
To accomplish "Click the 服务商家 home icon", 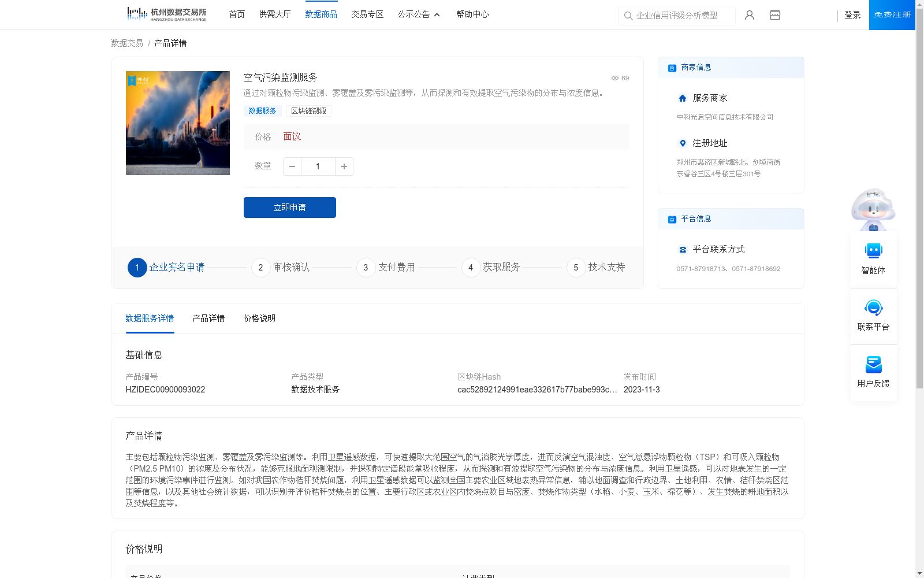I will (683, 98).
